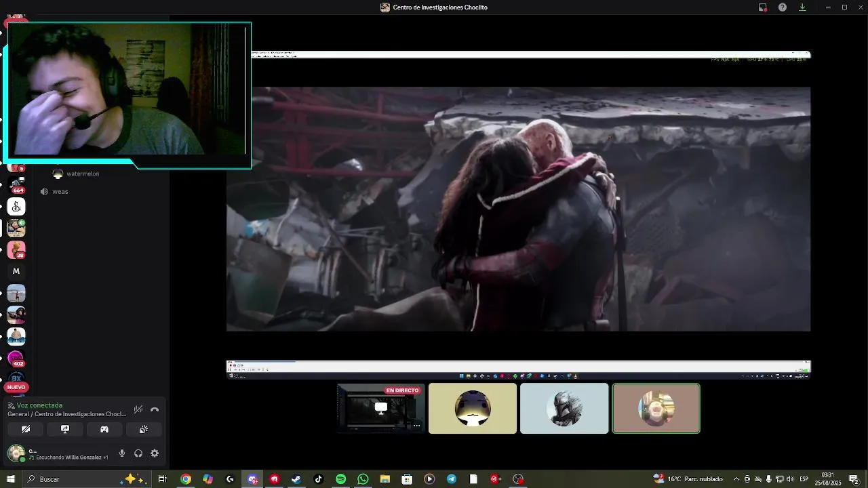Select the Mandalorian helmet participant tile
Screen dimensions: 868x488
[564, 408]
